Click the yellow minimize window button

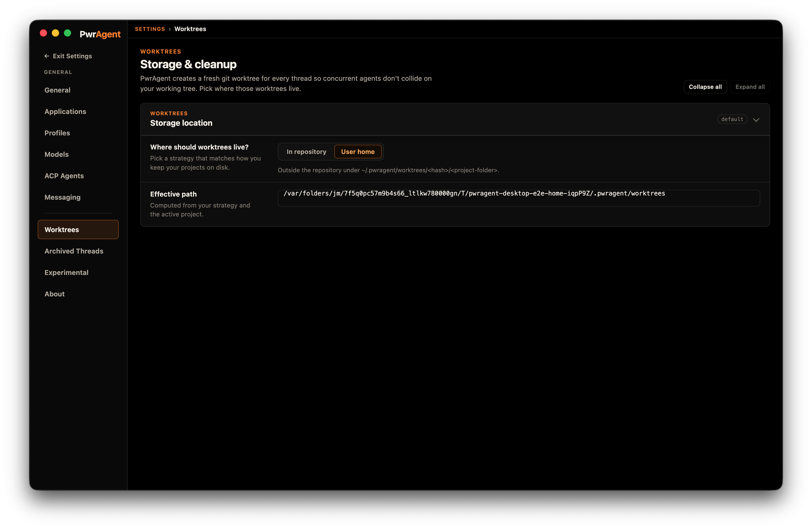[x=55, y=33]
